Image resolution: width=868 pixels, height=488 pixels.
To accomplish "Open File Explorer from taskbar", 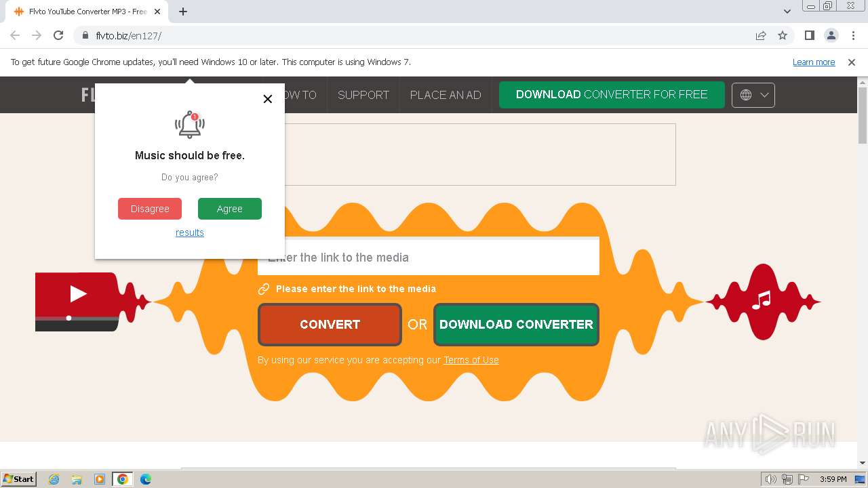I will tap(77, 479).
